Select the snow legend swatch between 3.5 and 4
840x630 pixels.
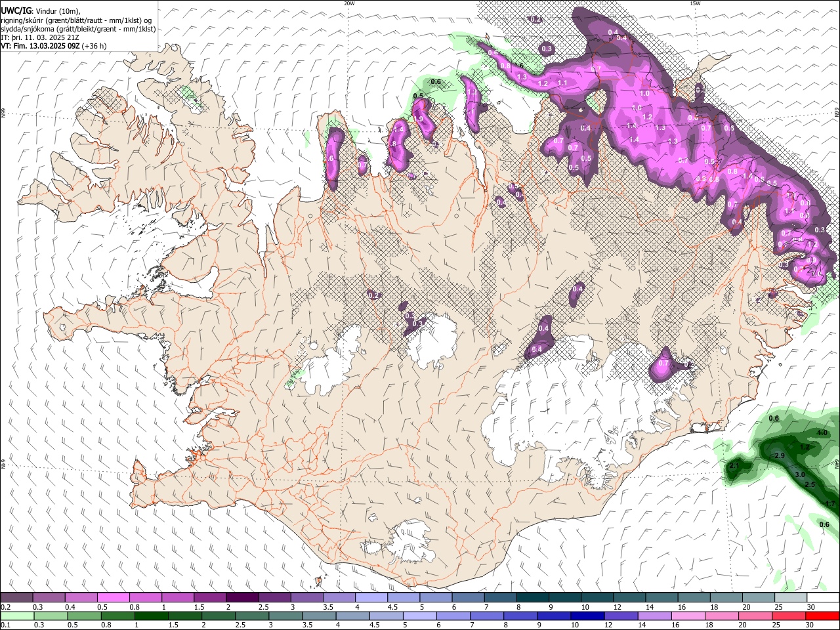pyautogui.click(x=339, y=598)
